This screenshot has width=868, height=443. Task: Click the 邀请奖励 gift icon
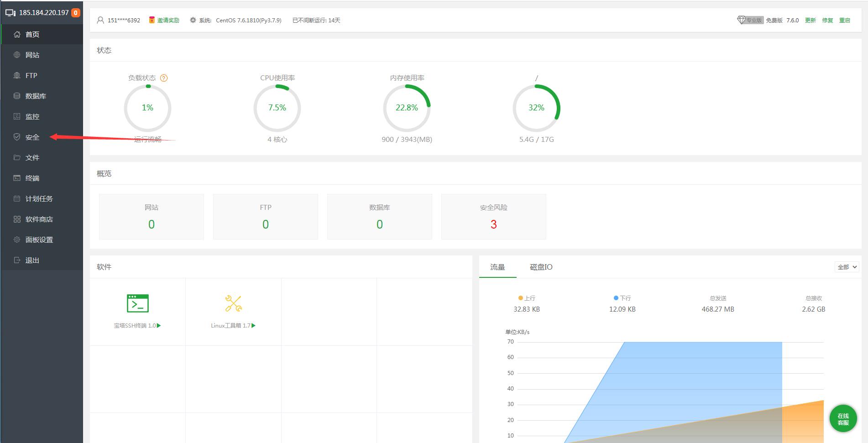[152, 20]
